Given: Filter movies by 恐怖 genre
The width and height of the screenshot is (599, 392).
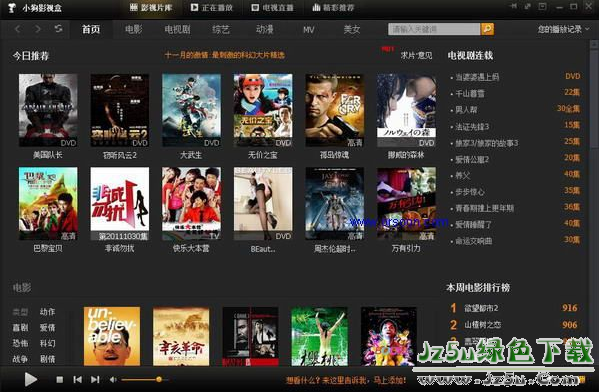Looking at the screenshot, I should click(20, 343).
